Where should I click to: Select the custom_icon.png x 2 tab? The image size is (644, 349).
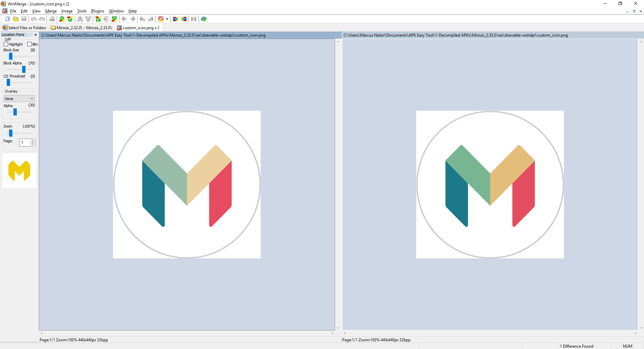pos(138,28)
